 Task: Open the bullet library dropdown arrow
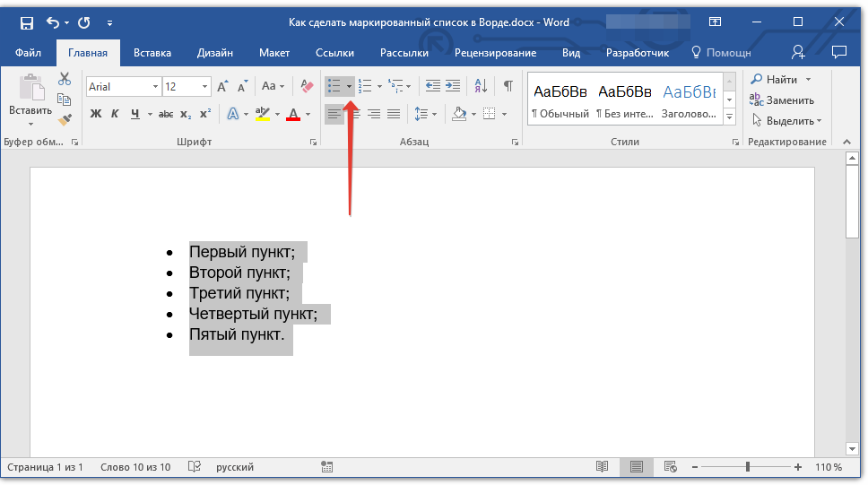(x=349, y=87)
